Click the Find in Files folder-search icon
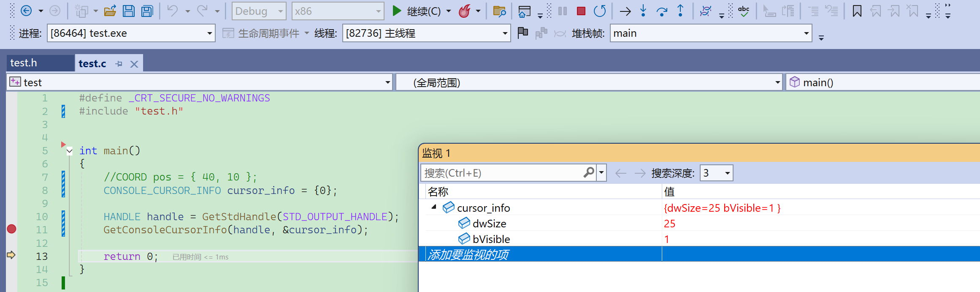Image resolution: width=980 pixels, height=292 pixels. pyautogui.click(x=499, y=11)
